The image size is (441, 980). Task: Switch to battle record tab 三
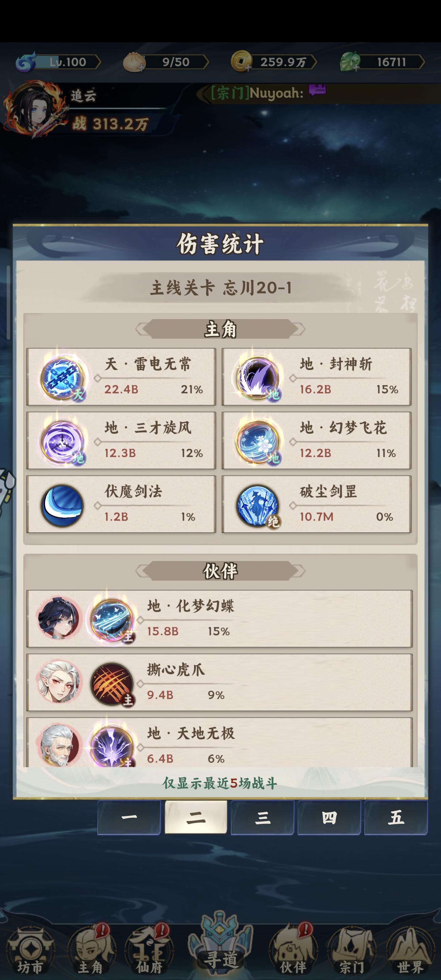tap(262, 817)
